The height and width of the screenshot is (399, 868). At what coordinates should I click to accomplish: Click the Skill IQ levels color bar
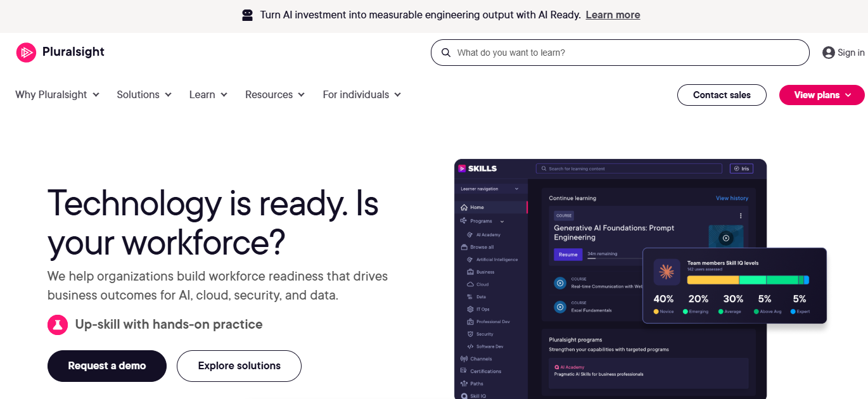coord(748,280)
